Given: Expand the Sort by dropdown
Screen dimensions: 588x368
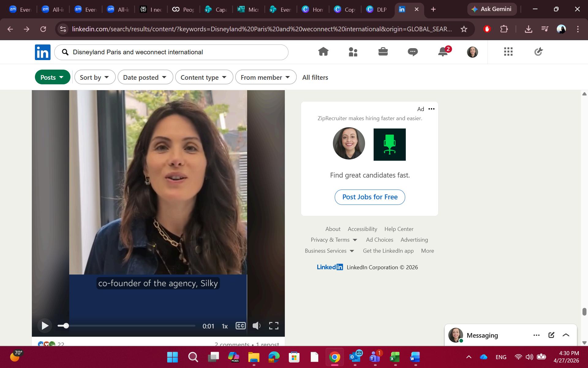Looking at the screenshot, I should point(95,77).
